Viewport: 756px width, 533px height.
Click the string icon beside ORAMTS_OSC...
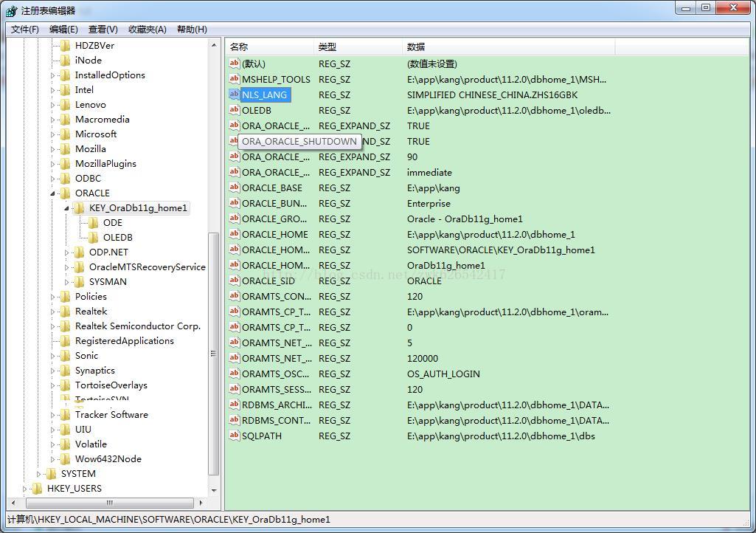coord(235,374)
